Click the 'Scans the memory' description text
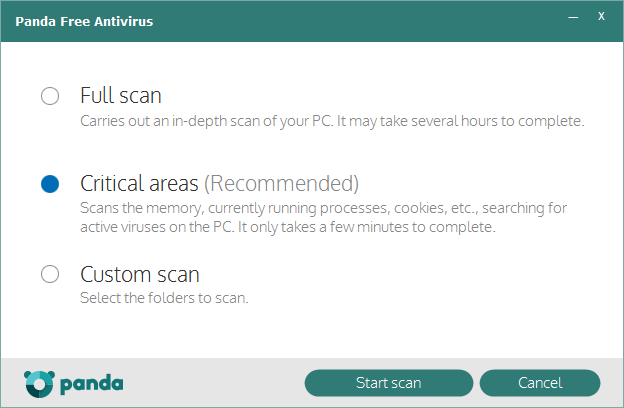 point(324,208)
